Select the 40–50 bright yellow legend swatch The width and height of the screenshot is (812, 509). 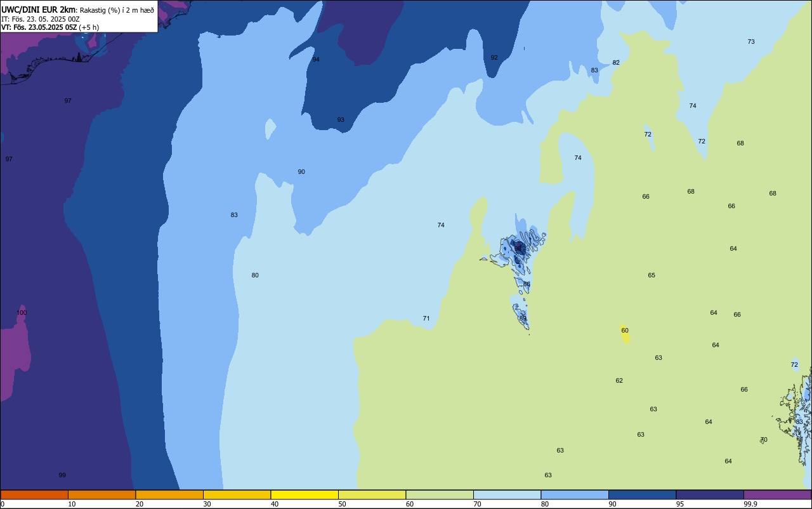point(304,494)
